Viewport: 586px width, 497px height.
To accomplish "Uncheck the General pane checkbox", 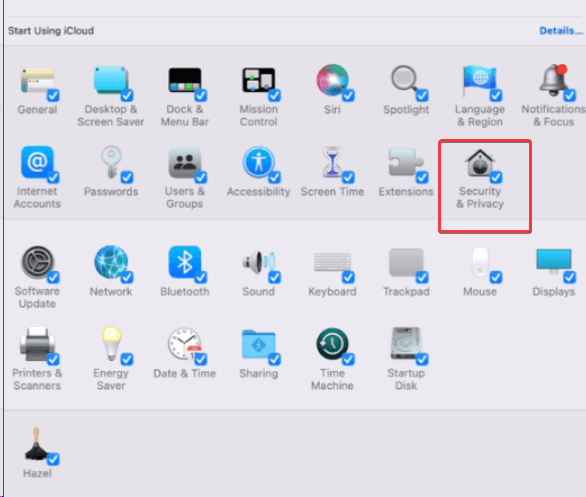I will pos(53,95).
